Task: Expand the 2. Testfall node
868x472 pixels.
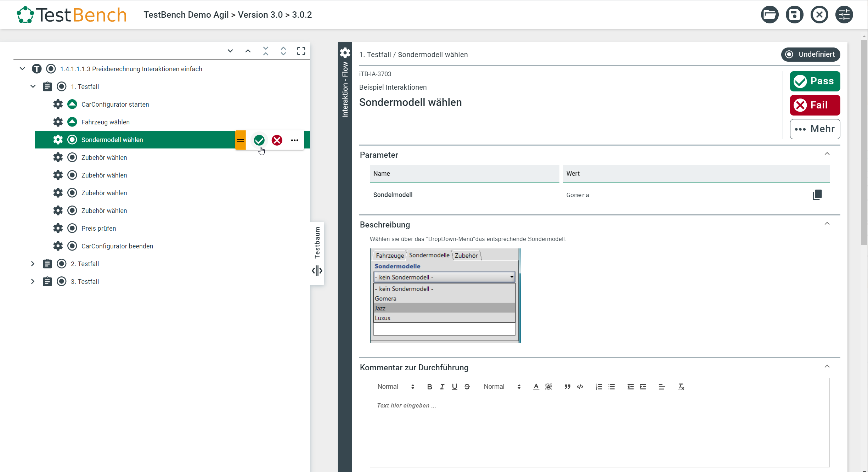Action: tap(33, 264)
